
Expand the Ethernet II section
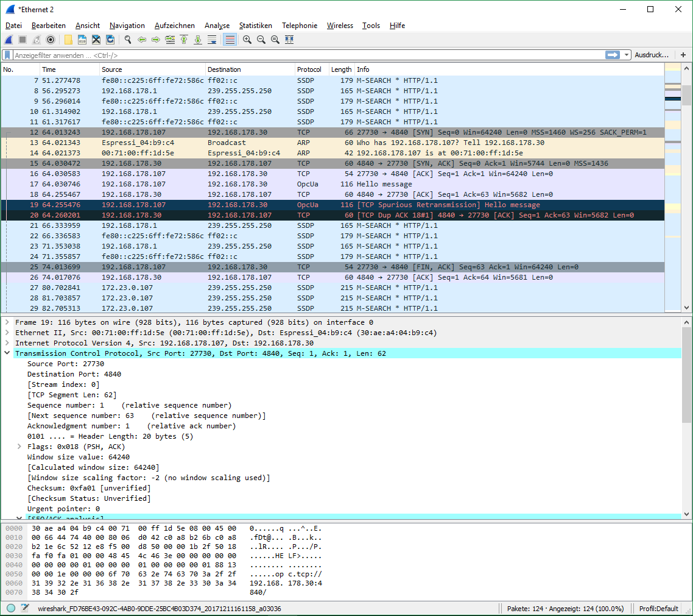(x=7, y=333)
